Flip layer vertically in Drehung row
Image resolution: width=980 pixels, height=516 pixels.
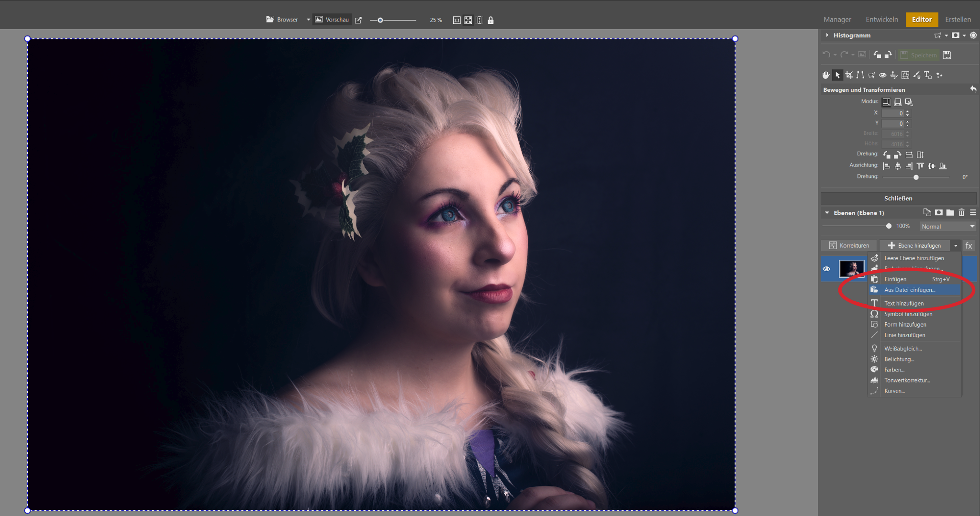click(920, 154)
